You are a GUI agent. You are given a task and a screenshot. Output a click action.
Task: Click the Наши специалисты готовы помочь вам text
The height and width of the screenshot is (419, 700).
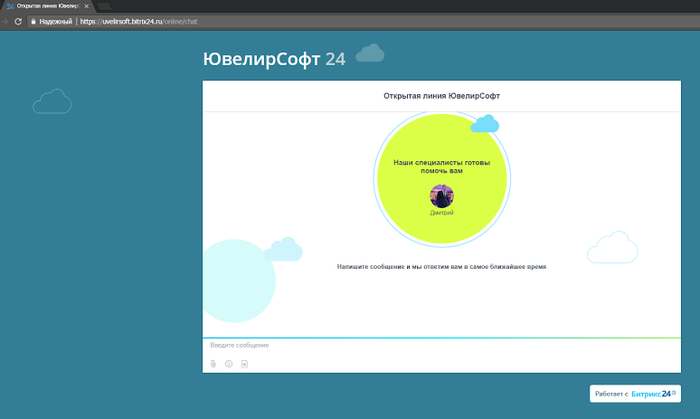click(442, 166)
